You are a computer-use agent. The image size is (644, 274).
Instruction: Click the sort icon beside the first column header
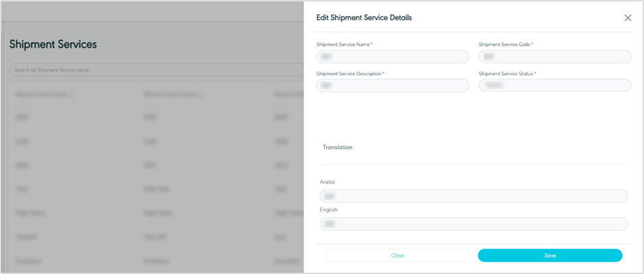point(72,94)
